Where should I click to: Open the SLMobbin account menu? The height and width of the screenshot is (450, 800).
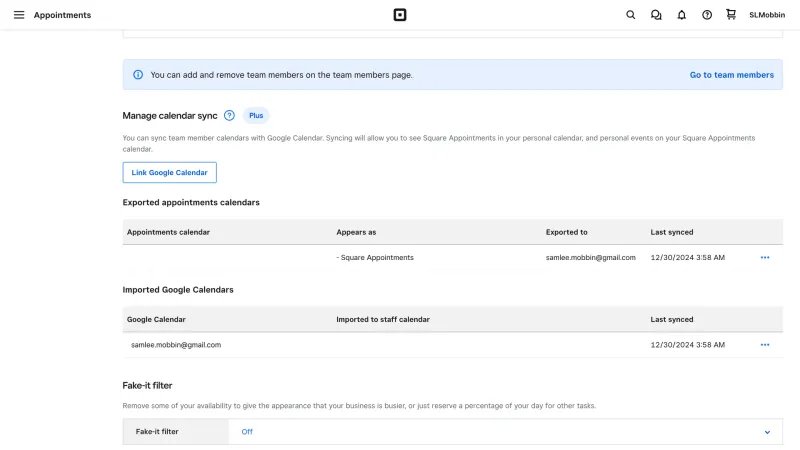click(x=767, y=15)
